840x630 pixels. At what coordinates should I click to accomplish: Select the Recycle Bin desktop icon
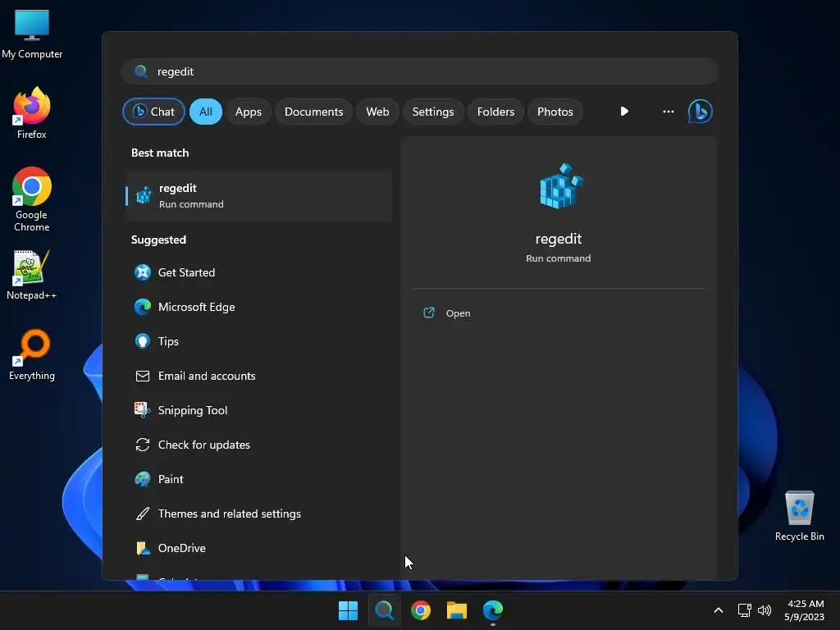(799, 516)
